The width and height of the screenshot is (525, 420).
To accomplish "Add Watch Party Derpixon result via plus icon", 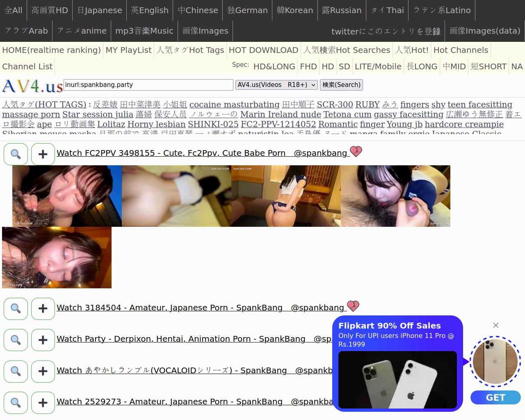I will point(43,340).
